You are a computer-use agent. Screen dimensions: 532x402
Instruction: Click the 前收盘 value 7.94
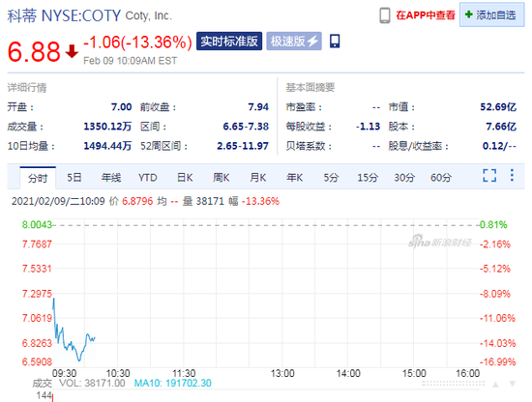click(x=258, y=107)
